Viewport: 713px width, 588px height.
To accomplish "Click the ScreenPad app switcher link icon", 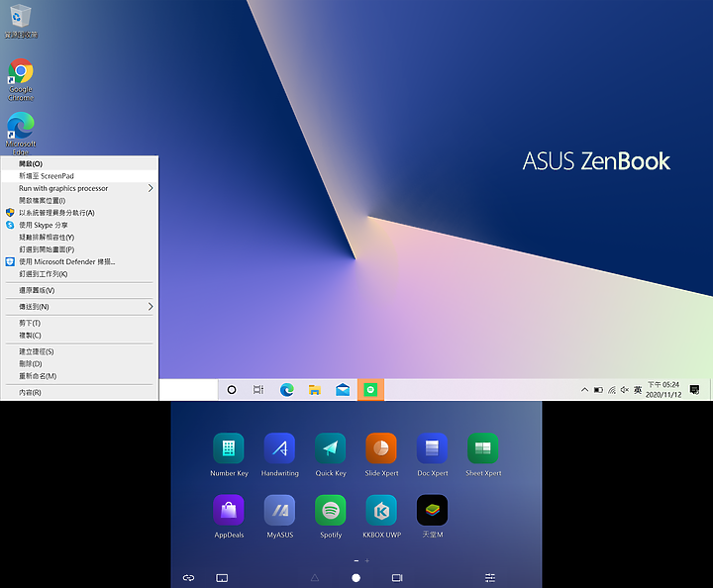I will click(x=189, y=577).
